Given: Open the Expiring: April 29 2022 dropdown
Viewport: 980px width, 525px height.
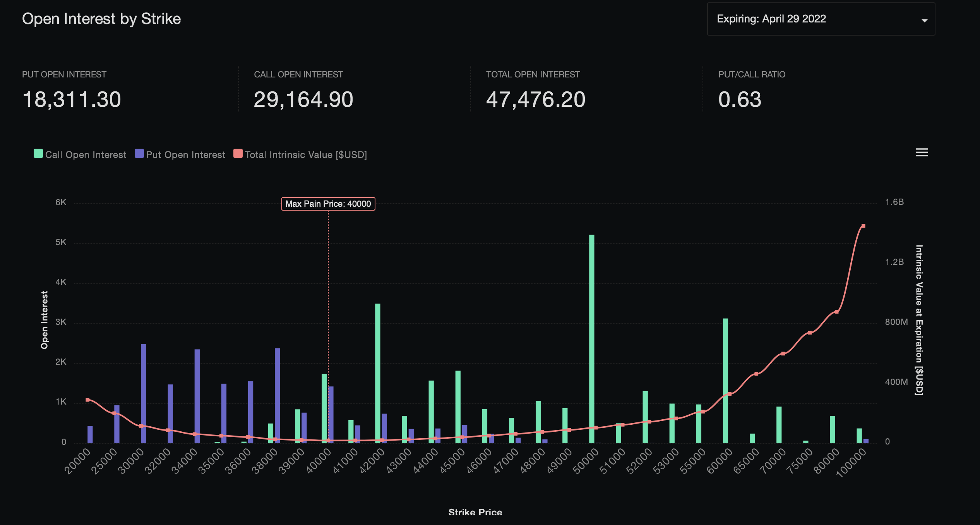Looking at the screenshot, I should coord(821,19).
